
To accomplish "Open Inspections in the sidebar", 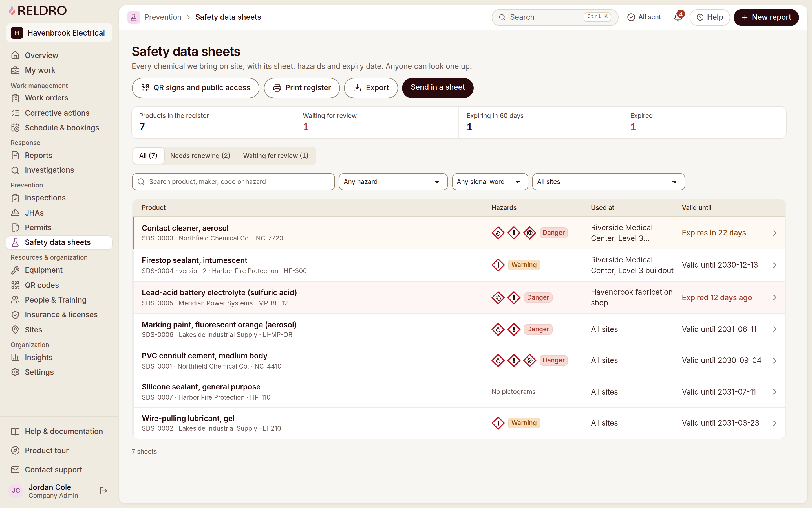I will click(x=59, y=198).
